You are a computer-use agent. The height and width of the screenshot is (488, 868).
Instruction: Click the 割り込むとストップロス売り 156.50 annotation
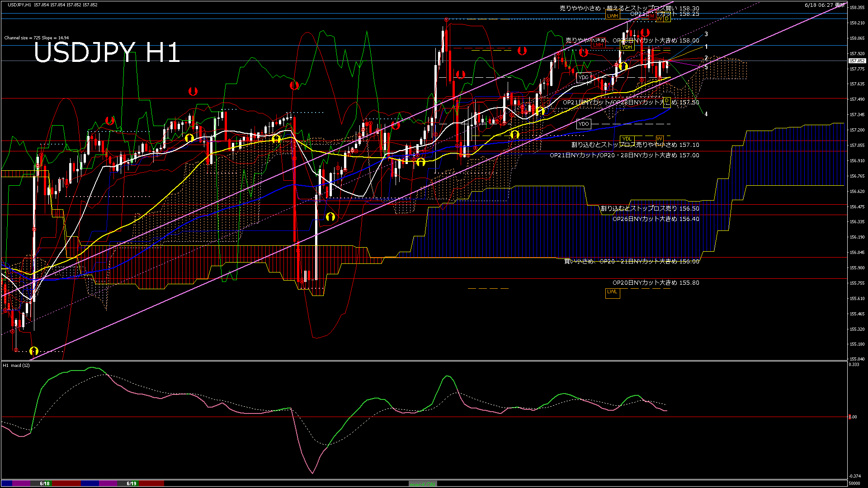(650, 209)
